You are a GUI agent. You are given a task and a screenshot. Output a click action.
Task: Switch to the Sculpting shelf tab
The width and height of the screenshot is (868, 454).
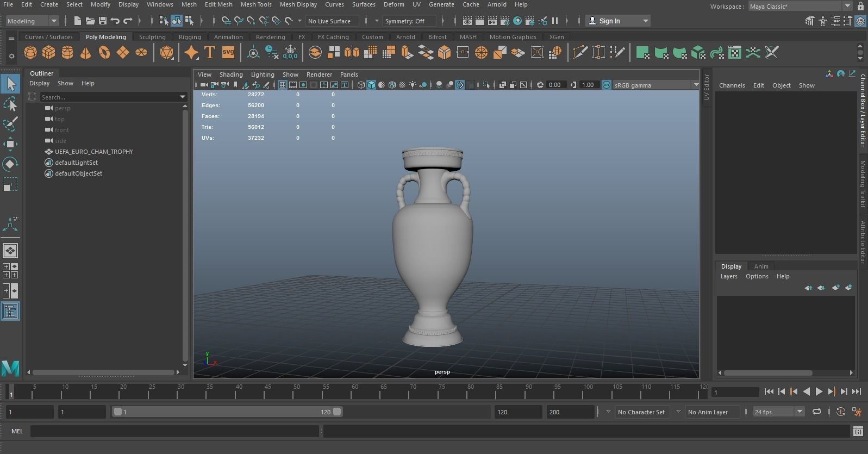152,37
